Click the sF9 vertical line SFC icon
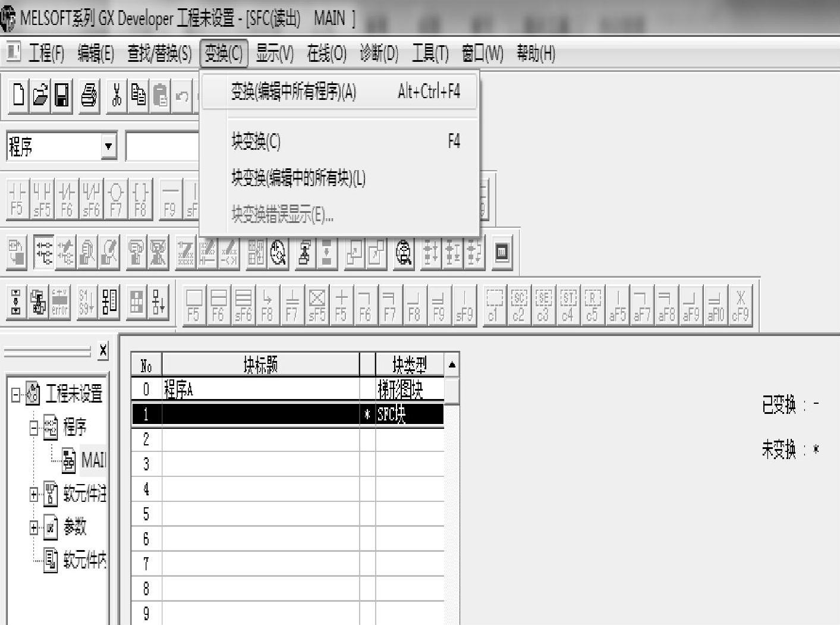840x625 pixels. point(464,305)
